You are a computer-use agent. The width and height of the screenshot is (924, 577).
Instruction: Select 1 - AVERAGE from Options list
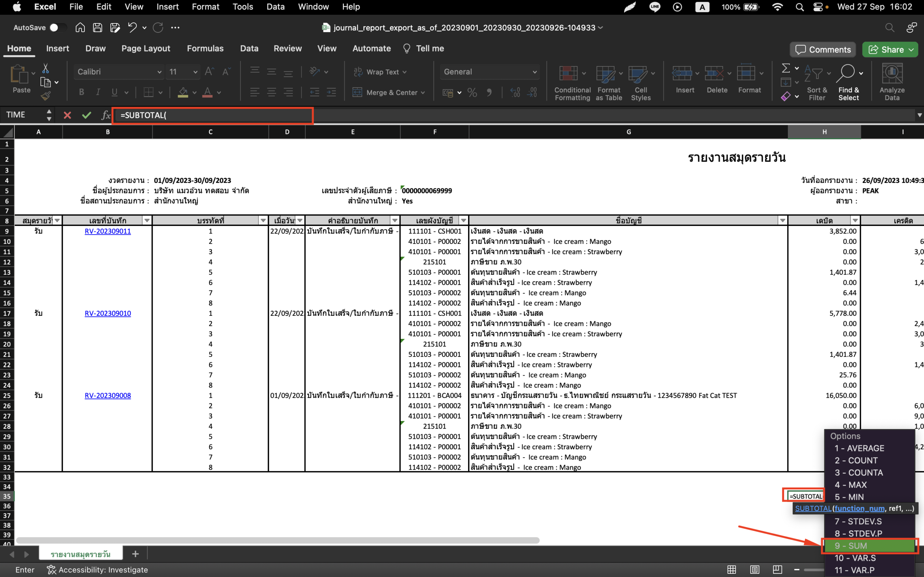coord(869,448)
